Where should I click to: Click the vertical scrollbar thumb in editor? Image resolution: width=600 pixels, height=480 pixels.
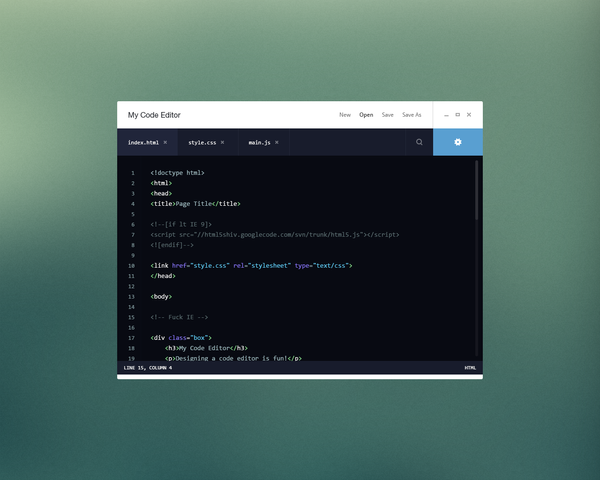(476, 190)
